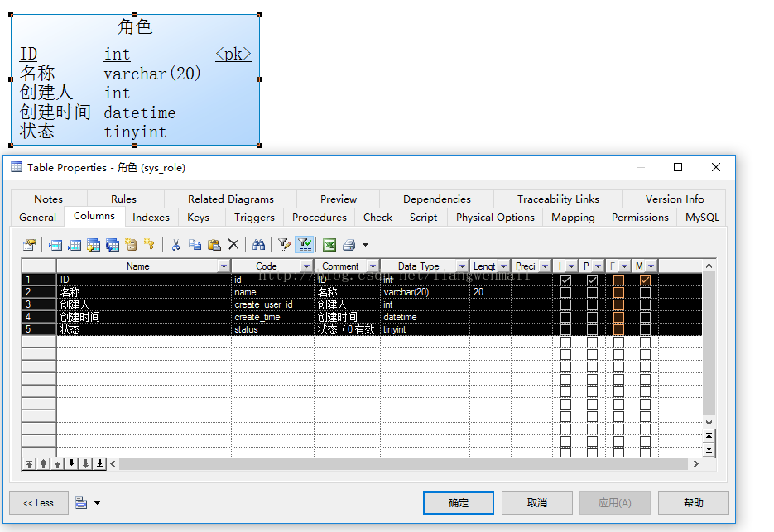The height and width of the screenshot is (532, 774).
Task: Switch to the General tab
Action: point(37,217)
